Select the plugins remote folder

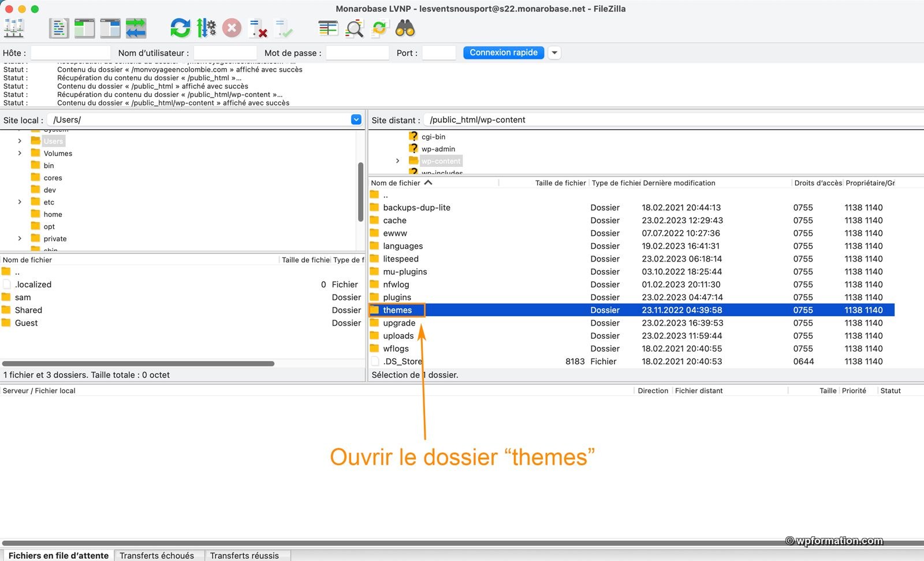(x=632, y=297)
